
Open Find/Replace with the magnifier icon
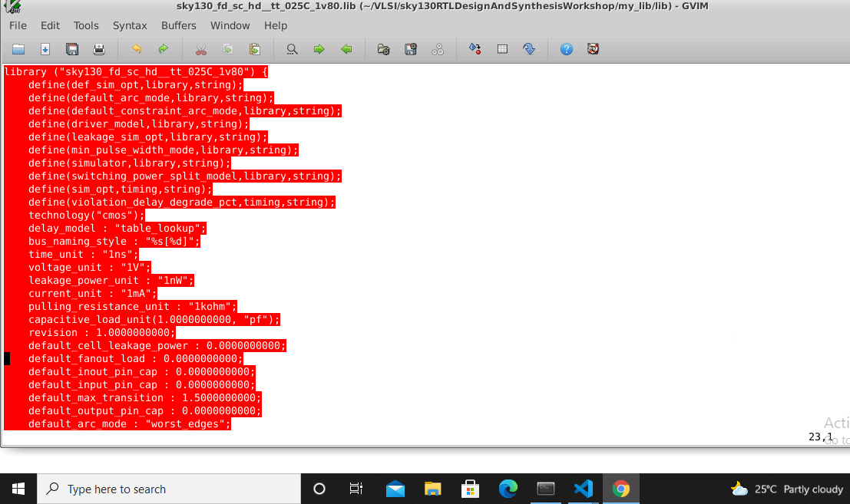click(x=292, y=49)
